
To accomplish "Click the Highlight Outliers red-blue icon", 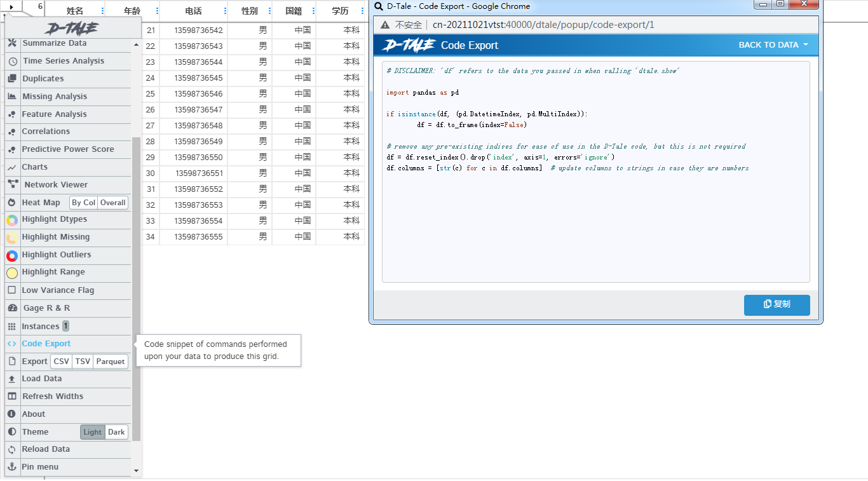I will point(12,255).
